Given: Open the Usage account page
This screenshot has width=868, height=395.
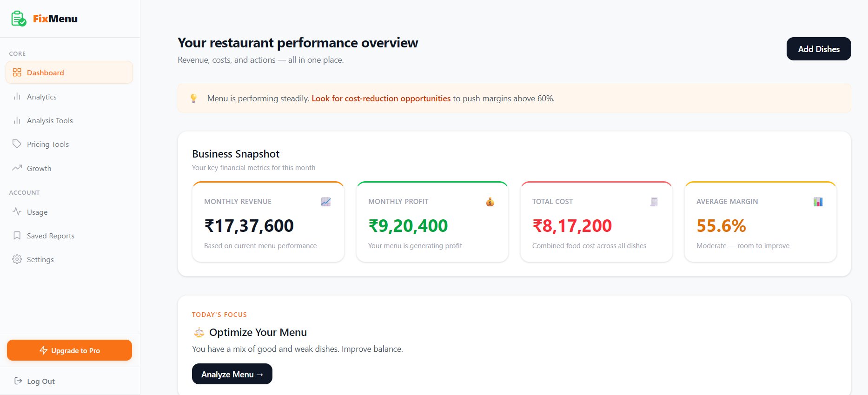Looking at the screenshot, I should (69, 212).
